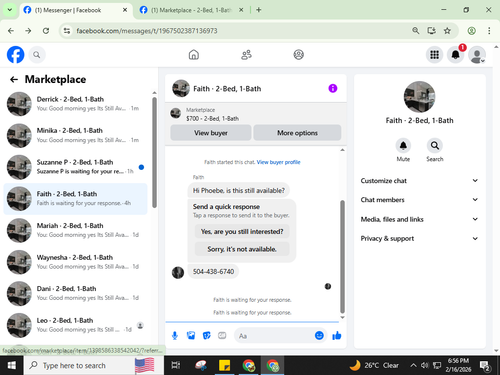Close the Messenger tab

click(x=125, y=10)
